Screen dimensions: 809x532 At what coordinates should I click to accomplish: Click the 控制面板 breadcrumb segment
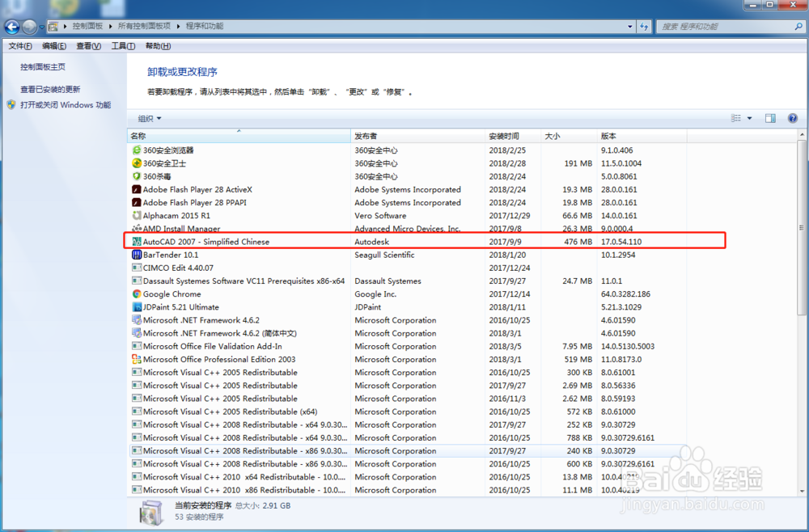click(x=87, y=26)
